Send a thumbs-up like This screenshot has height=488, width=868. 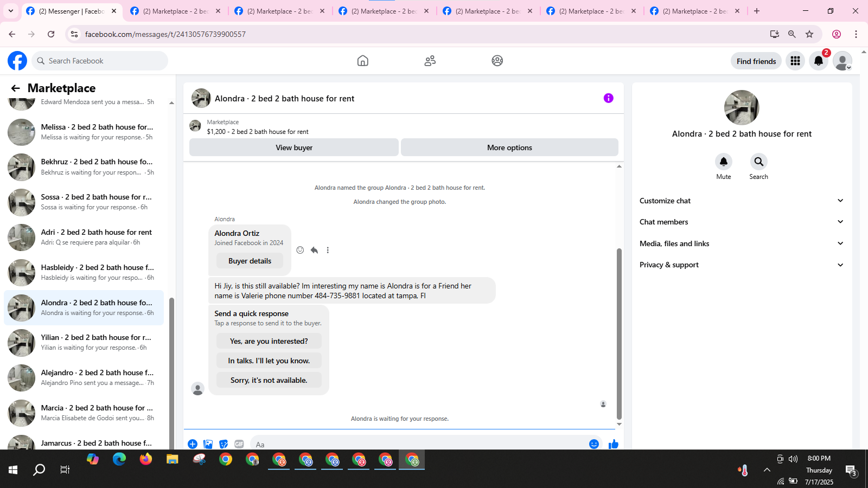tap(614, 444)
